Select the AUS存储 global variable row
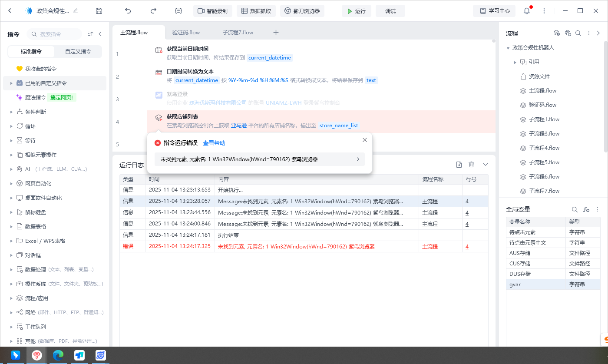This screenshot has height=364, width=608. point(554,253)
